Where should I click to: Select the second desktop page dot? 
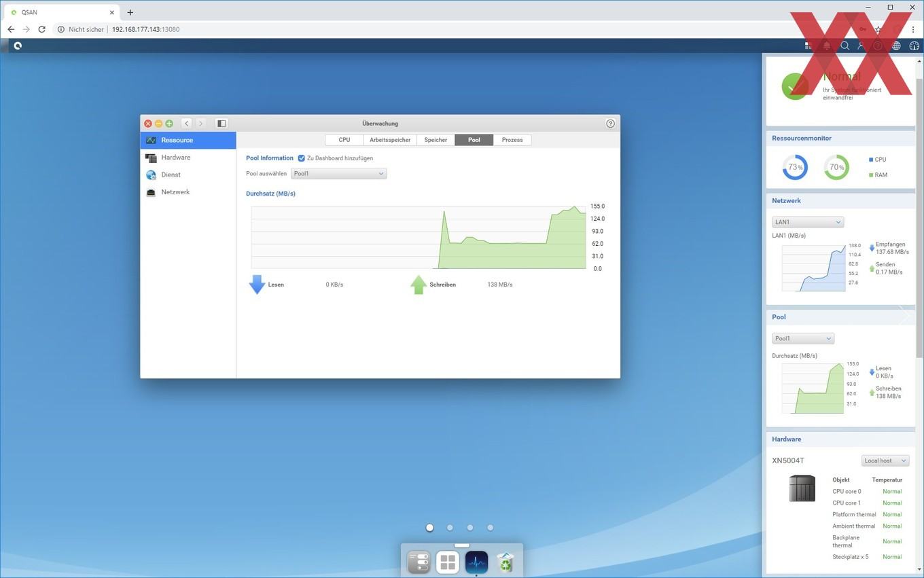(x=450, y=528)
